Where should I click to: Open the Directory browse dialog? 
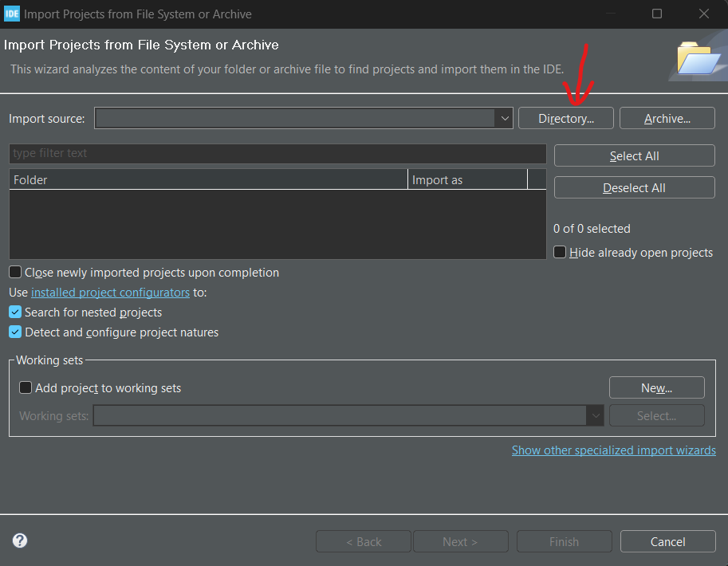pos(565,119)
